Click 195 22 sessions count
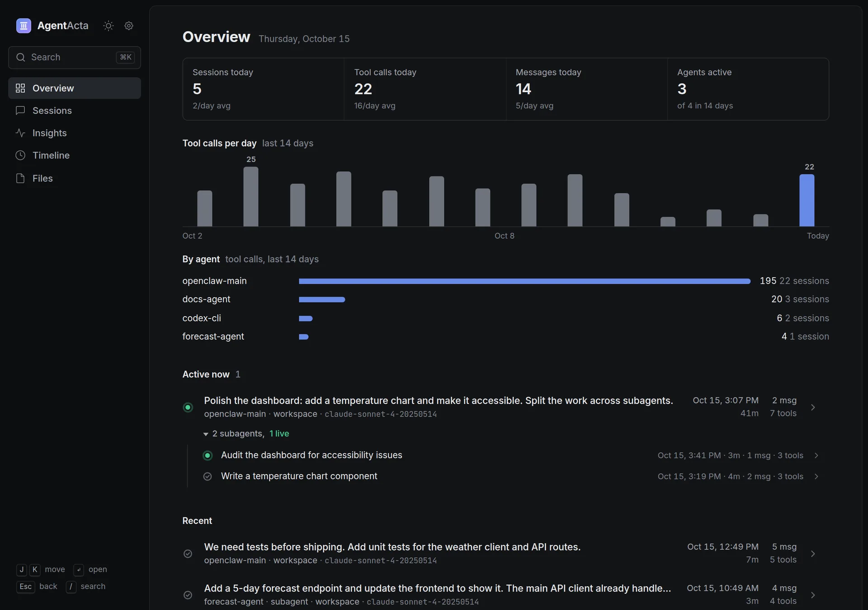This screenshot has height=610, width=868. pos(794,281)
